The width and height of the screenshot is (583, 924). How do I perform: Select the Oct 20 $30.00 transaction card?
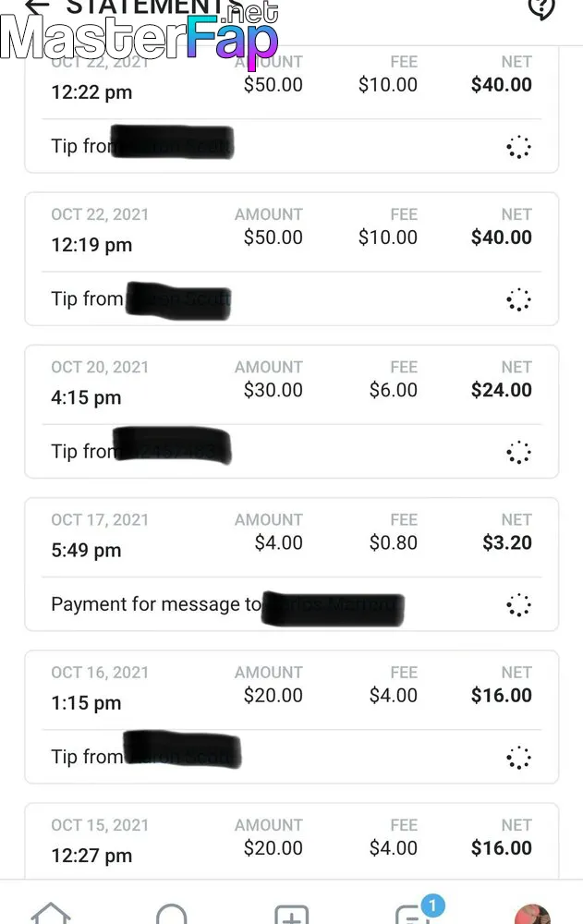(291, 411)
